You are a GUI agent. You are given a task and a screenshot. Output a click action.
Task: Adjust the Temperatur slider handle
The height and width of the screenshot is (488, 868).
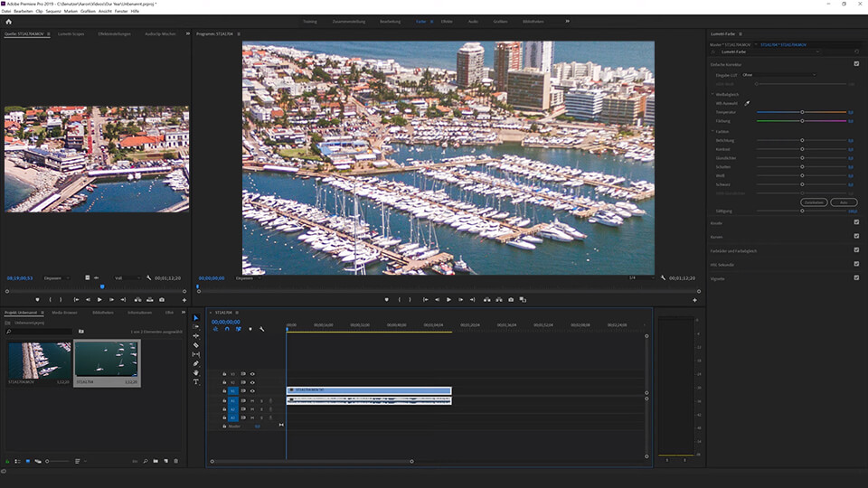(x=802, y=112)
